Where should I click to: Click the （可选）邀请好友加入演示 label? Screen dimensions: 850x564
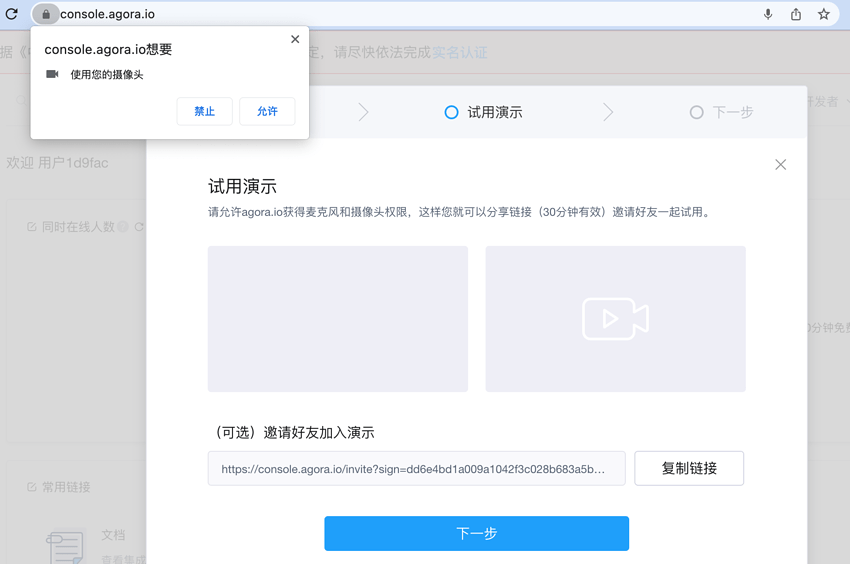click(x=293, y=433)
